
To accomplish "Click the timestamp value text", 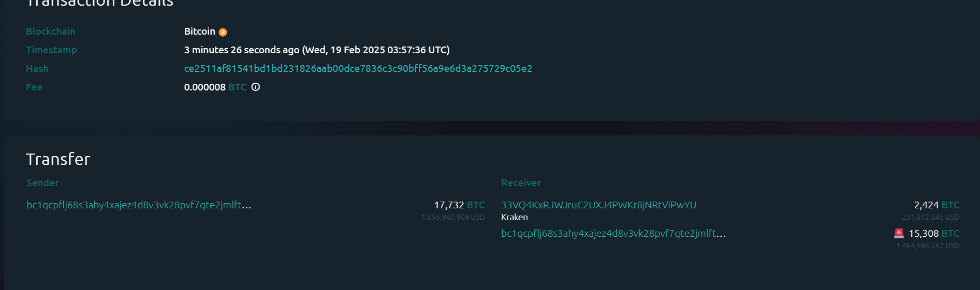I will pyautogui.click(x=316, y=50).
